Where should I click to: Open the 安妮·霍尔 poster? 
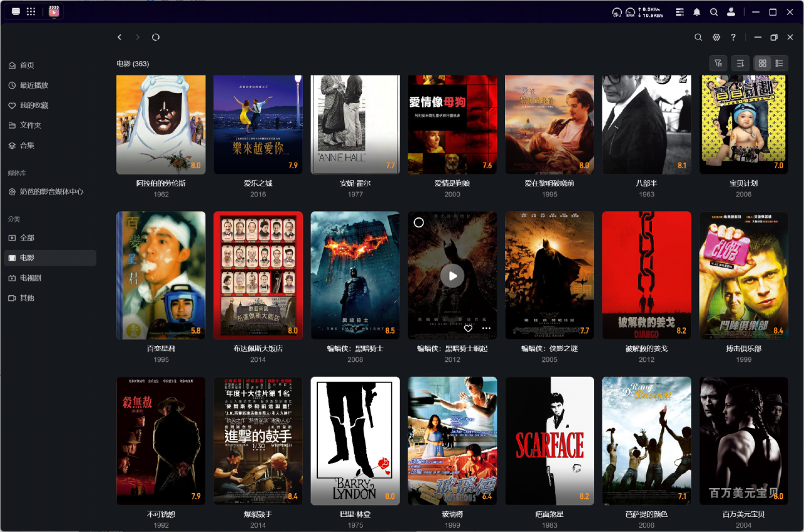[356, 124]
